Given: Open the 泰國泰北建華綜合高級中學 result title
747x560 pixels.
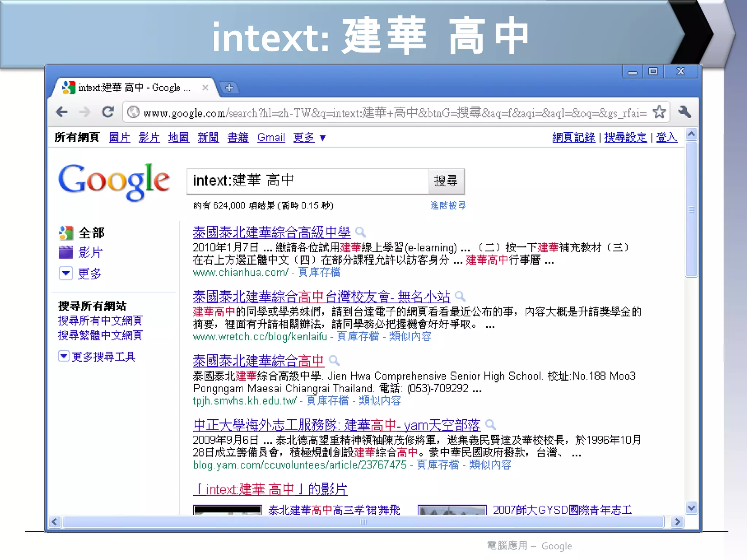Looking at the screenshot, I should (272, 233).
